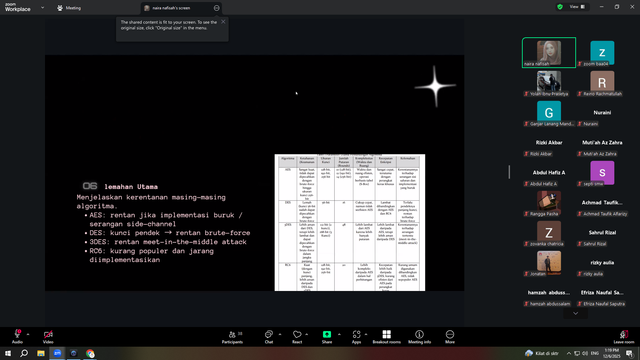
Task: Click the ENG language indicator
Action: click(595, 353)
